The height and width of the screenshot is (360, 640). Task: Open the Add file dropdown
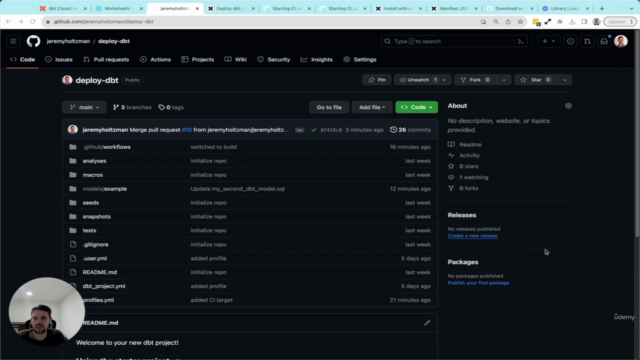point(372,107)
